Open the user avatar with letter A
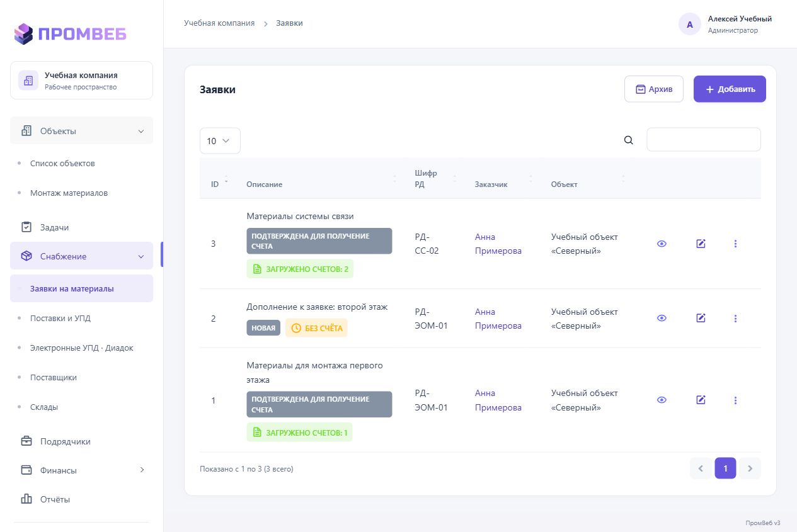 click(690, 24)
